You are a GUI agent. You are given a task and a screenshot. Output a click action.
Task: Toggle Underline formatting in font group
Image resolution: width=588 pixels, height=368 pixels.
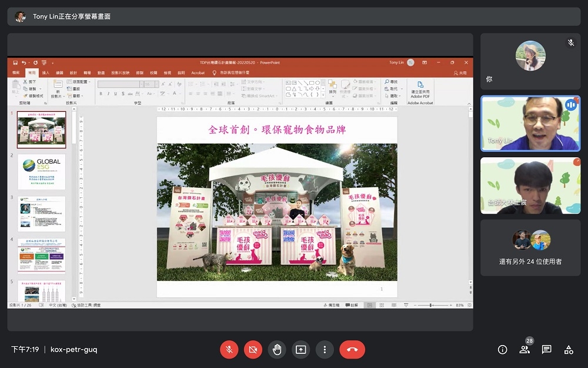[115, 94]
